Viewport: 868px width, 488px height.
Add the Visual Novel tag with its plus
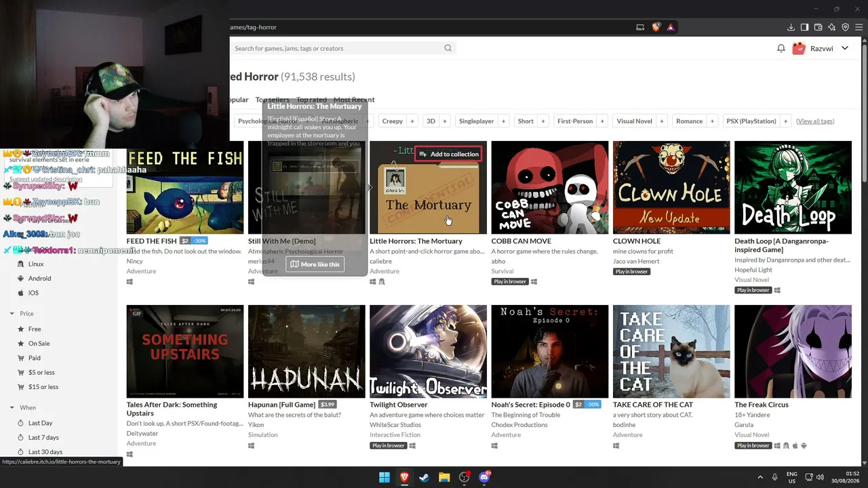[662, 121]
